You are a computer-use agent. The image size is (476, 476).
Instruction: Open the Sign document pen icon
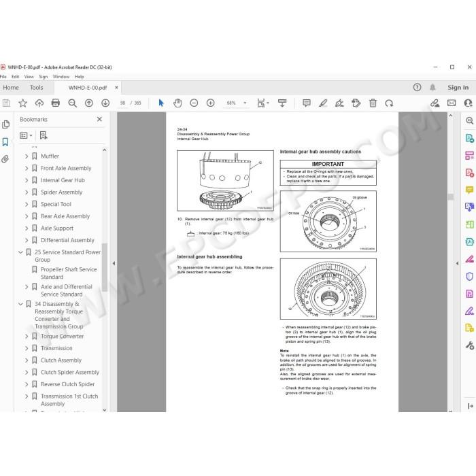pyautogui.click(x=339, y=103)
